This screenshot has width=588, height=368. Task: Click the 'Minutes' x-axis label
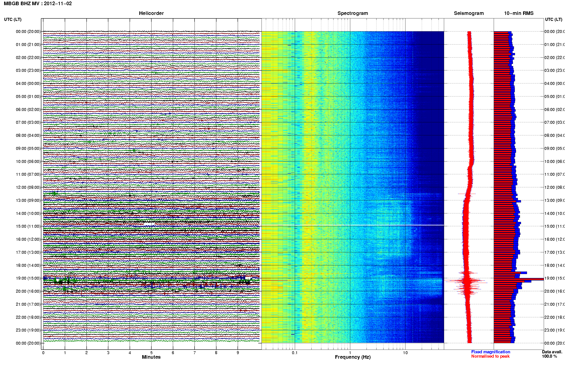pos(151,357)
